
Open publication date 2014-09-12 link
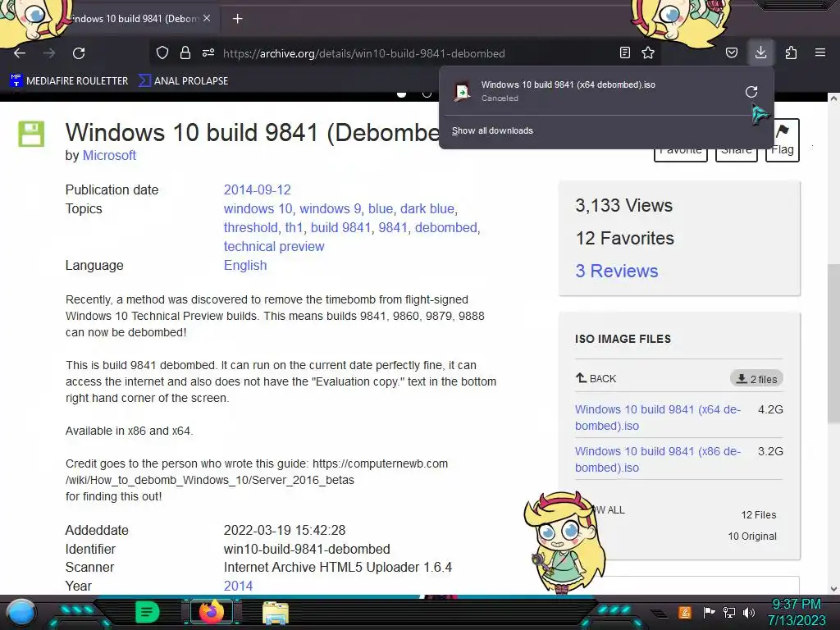(x=257, y=190)
